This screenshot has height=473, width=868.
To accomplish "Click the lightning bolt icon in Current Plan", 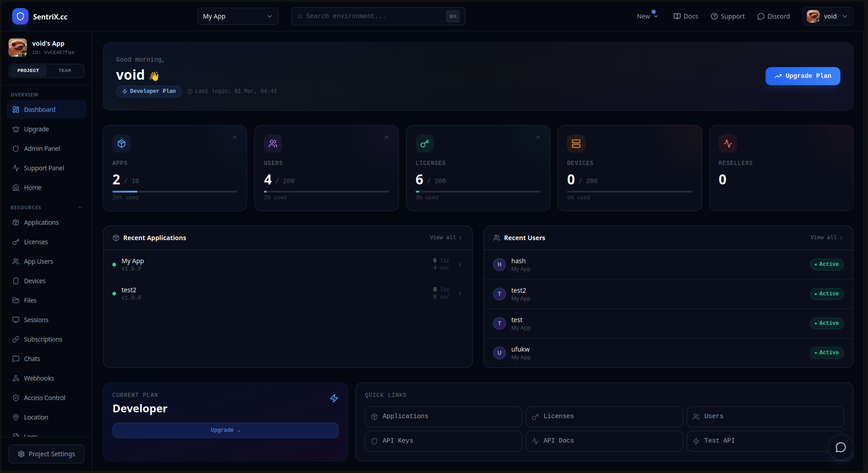I will coord(334,398).
